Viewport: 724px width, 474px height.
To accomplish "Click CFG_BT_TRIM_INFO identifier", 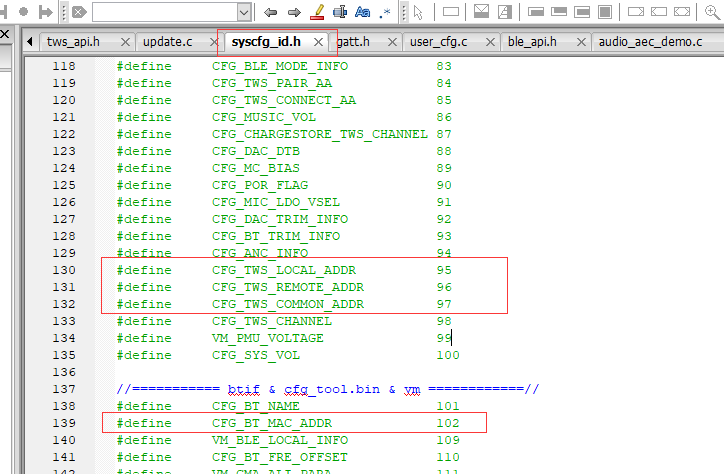I will coord(276,236).
